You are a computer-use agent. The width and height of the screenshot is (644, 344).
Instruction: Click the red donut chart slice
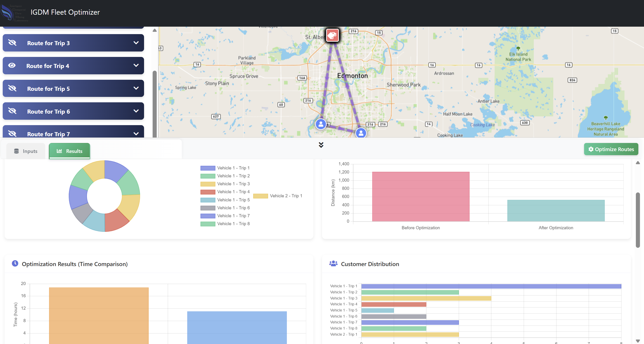pyautogui.click(x=116, y=221)
